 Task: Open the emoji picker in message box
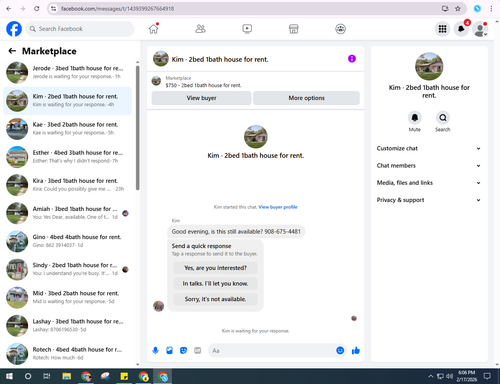tap(340, 350)
